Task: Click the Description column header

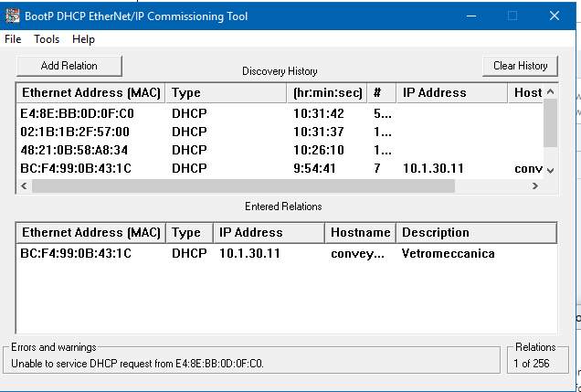Action: (477, 233)
